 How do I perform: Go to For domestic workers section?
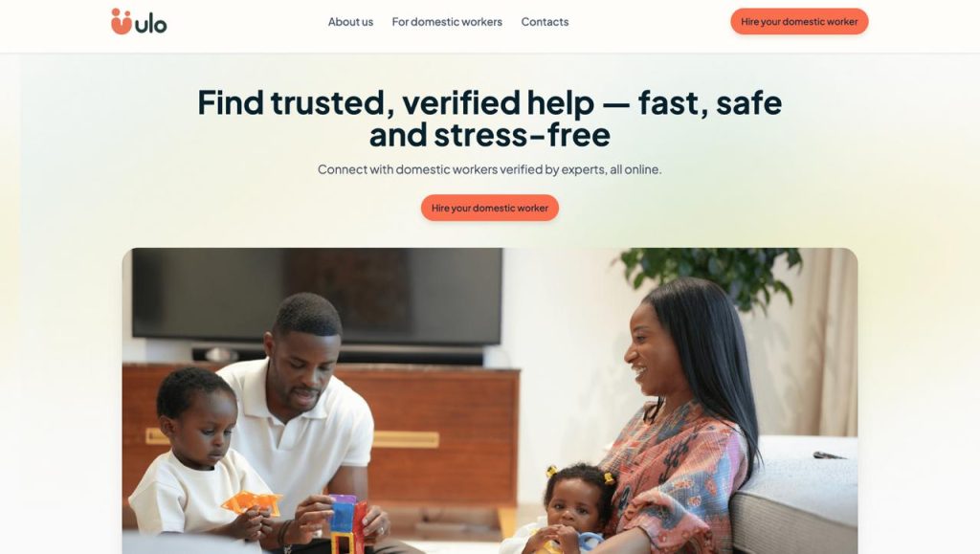point(447,22)
